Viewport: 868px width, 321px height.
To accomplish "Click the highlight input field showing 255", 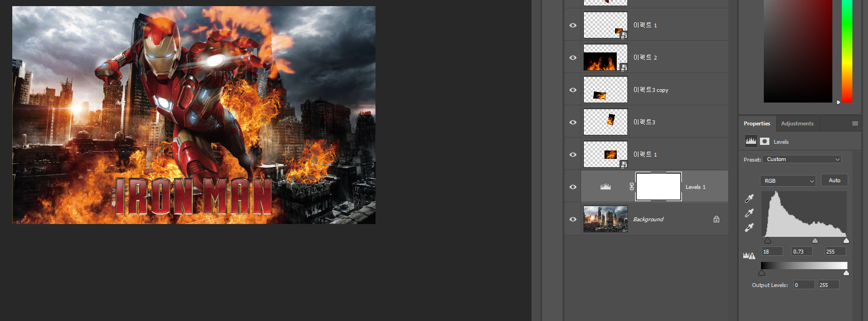I will click(836, 251).
